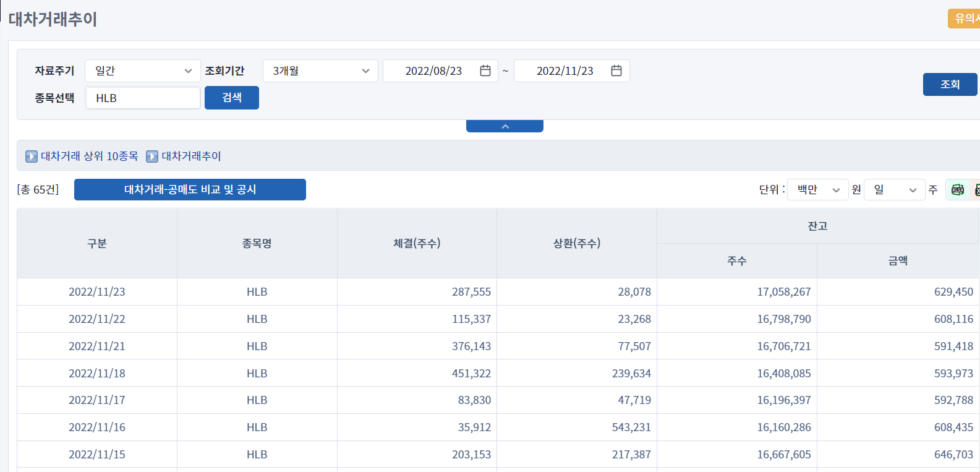Download table as Excel file icon
The width and height of the screenshot is (980, 472).
pyautogui.click(x=958, y=190)
